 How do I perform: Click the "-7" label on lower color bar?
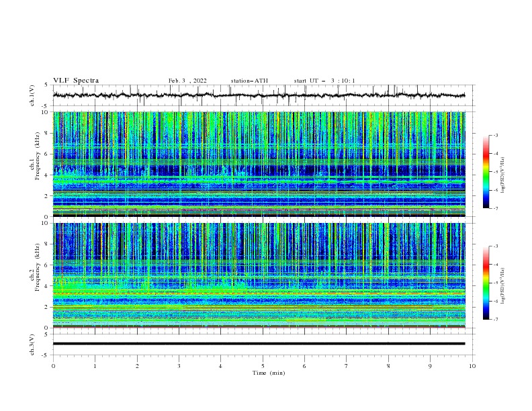click(x=495, y=319)
